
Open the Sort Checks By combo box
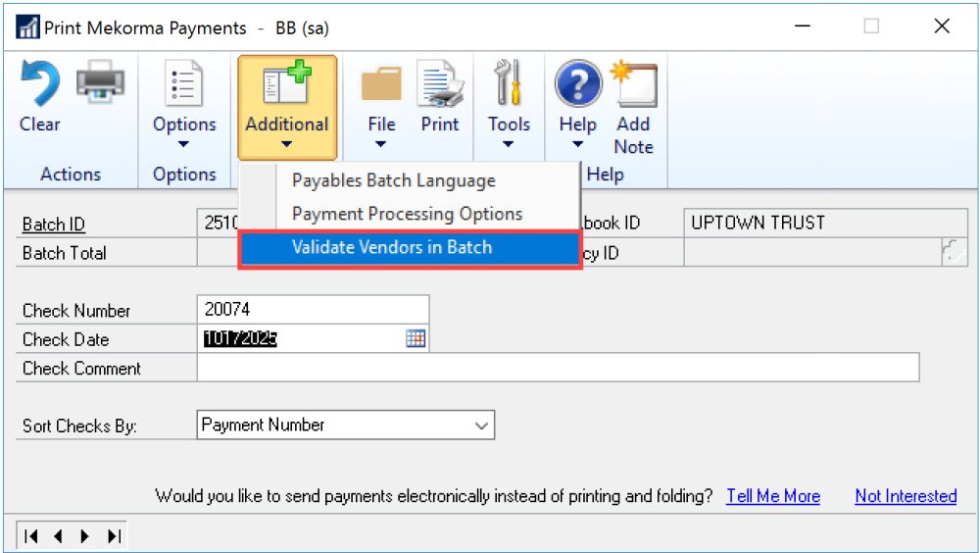[346, 425]
